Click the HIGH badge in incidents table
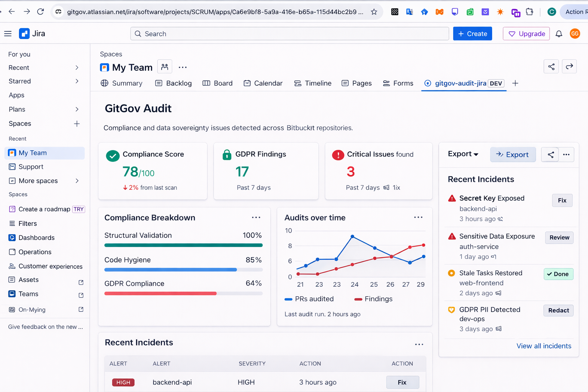Viewport: 588px width, 392px height. (x=123, y=382)
